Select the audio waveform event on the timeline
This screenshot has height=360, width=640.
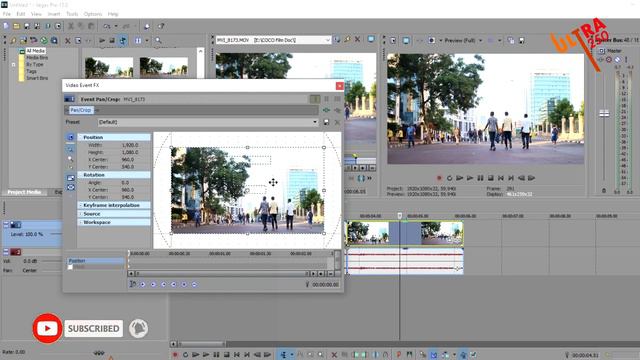coord(405,261)
